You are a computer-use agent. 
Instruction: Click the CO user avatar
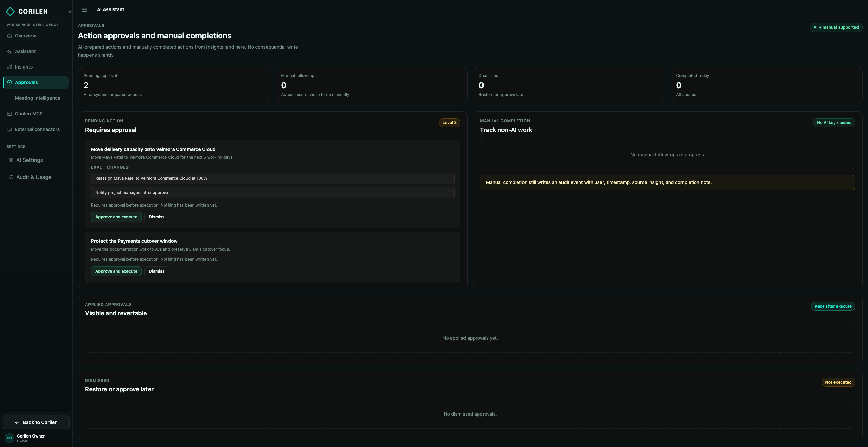pyautogui.click(x=9, y=438)
